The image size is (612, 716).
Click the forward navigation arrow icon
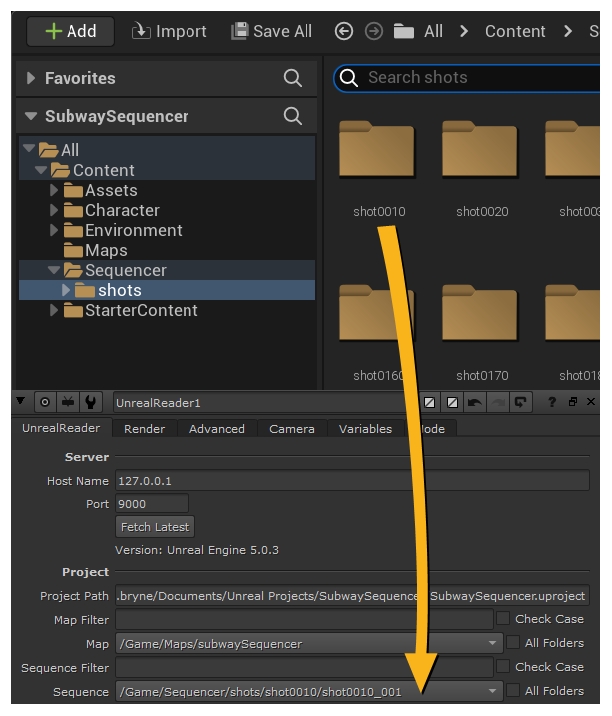point(374,31)
